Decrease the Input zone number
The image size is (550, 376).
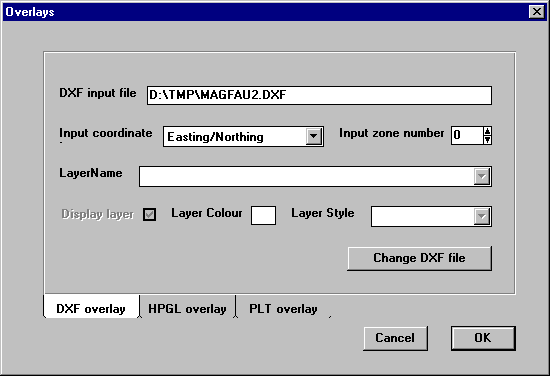coord(487,140)
